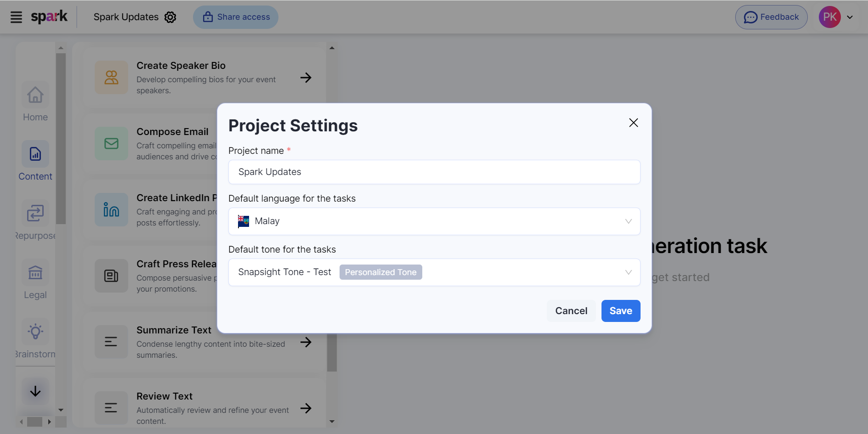Viewport: 868px width, 434px height.
Task: Open the Home sidebar icon
Action: (x=35, y=95)
